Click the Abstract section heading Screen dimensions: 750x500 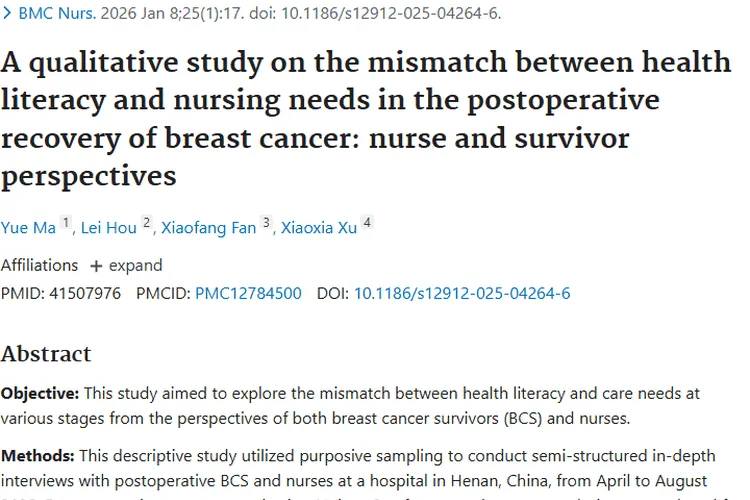click(46, 354)
